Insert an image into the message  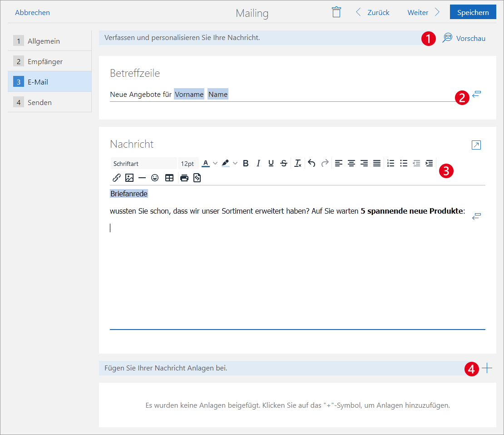click(x=129, y=178)
